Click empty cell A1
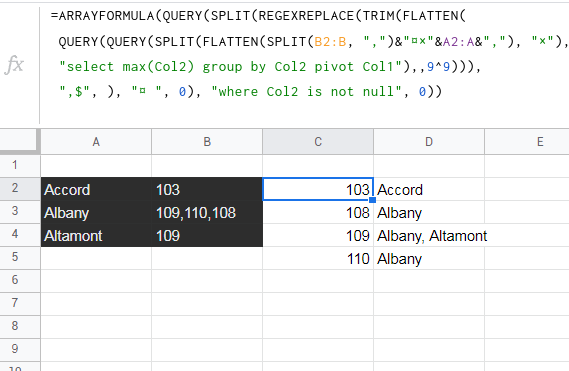This screenshot has height=371, width=569. [x=96, y=166]
